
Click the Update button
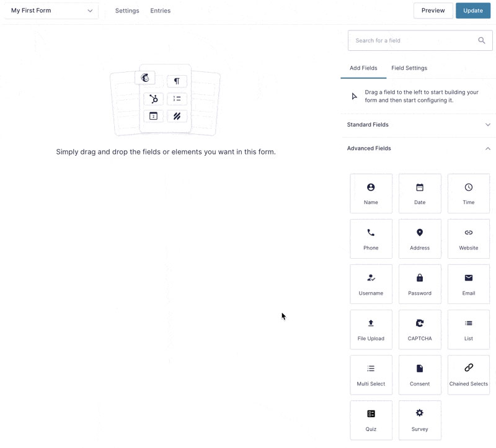point(473,11)
